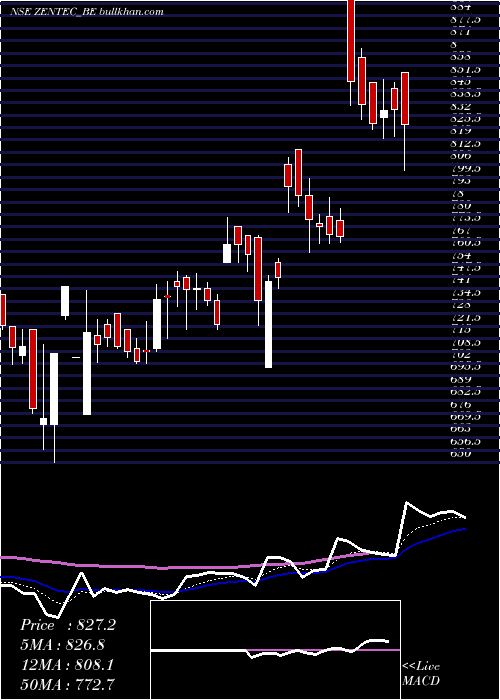
Task: Click the 799.5 price axis label
Action: coord(466,169)
